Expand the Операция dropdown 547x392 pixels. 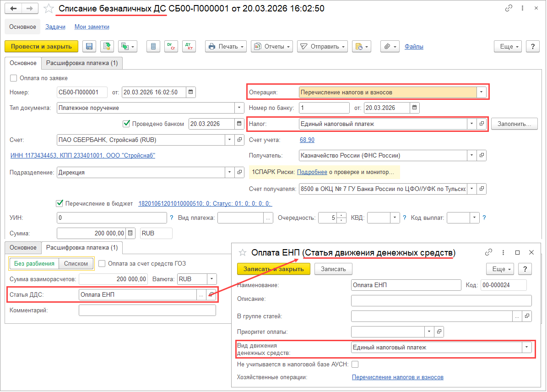(481, 92)
